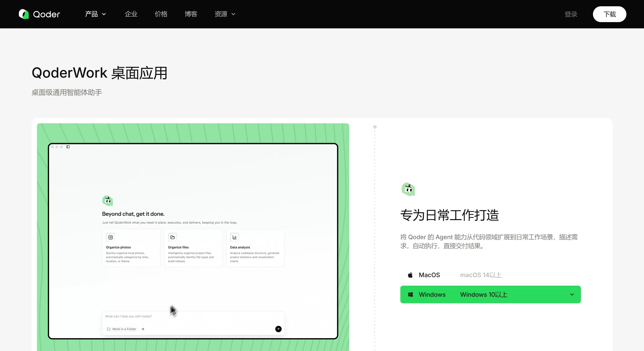The width and height of the screenshot is (644, 351).
Task: Click the 'QoderWork 桌面应用' page title
Action: click(x=100, y=73)
